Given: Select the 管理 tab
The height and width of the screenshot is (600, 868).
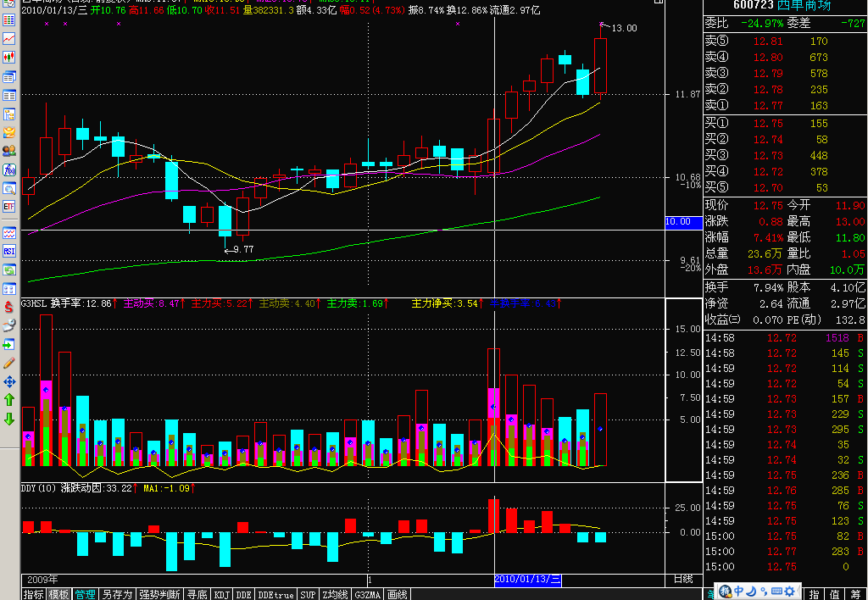Looking at the screenshot, I should click(x=85, y=594).
